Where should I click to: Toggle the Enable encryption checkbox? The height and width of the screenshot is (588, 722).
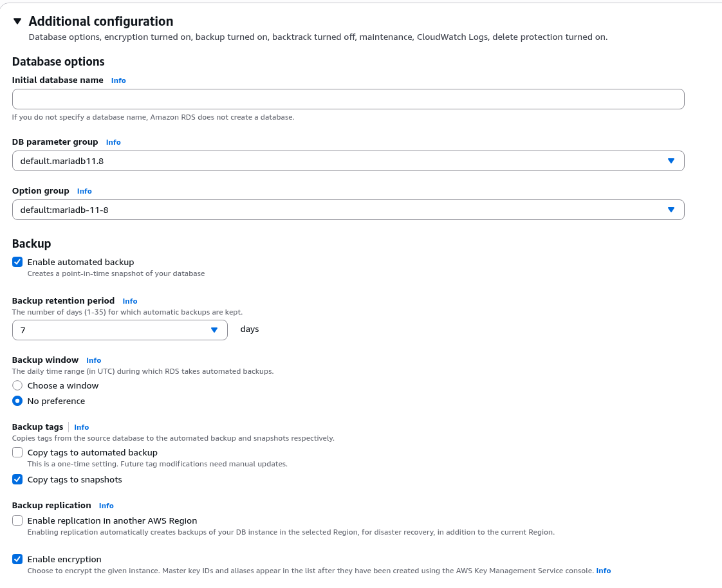(17, 559)
